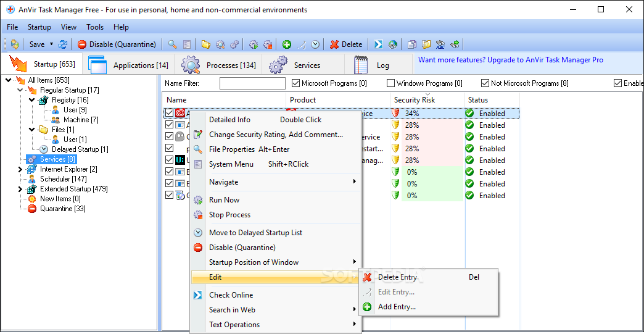The height and width of the screenshot is (334, 644).
Task: Uncheck the checkbox of the last 0% row
Action: point(169,194)
